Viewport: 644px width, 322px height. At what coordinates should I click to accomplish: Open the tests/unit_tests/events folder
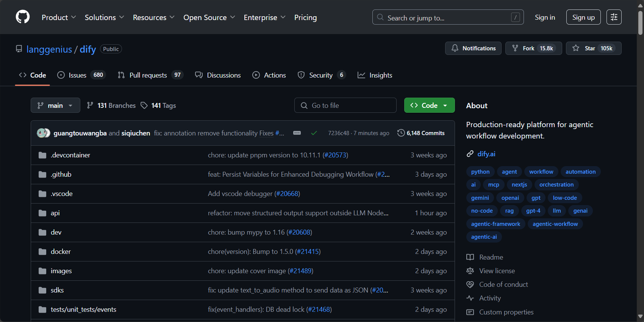tap(83, 310)
